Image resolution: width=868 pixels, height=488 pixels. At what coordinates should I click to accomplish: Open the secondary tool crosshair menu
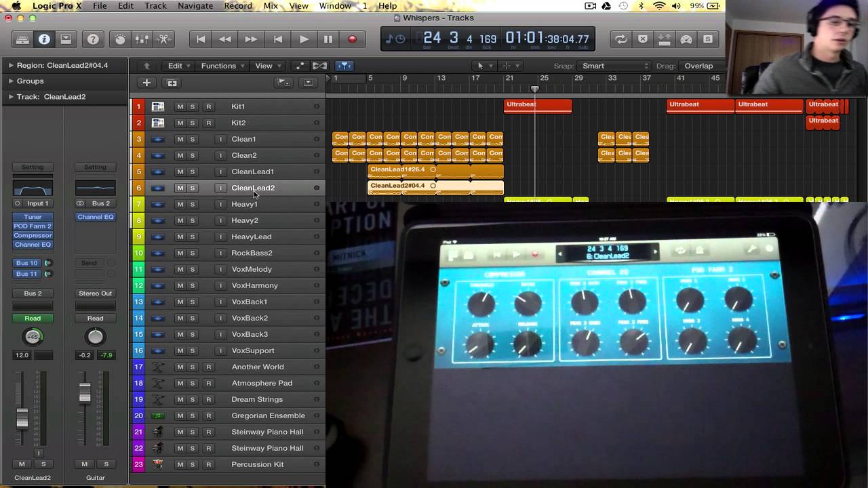coord(510,66)
